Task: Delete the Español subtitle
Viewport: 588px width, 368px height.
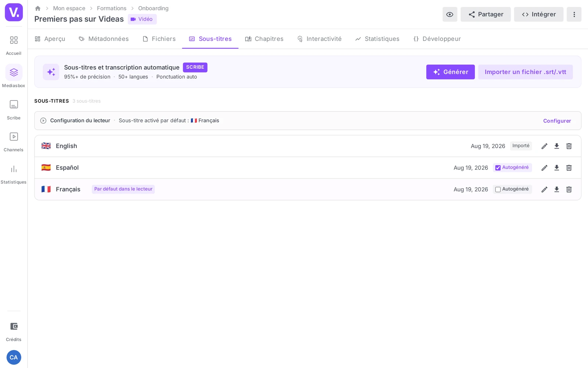Action: 569,168
